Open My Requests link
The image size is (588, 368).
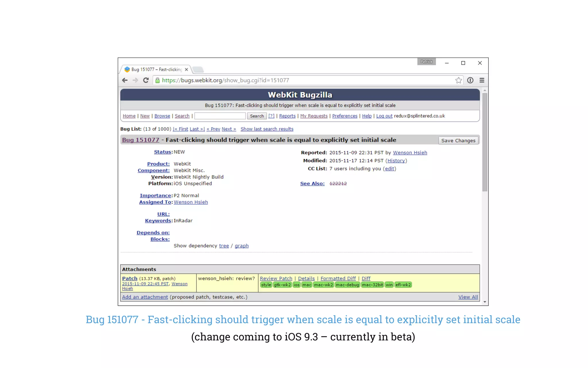(314, 116)
